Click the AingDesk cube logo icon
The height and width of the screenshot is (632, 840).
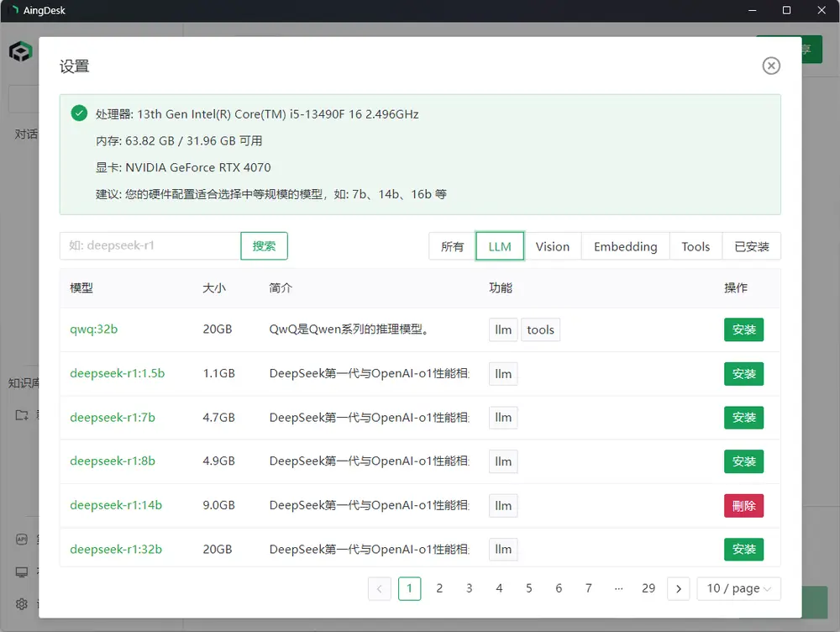[20, 52]
